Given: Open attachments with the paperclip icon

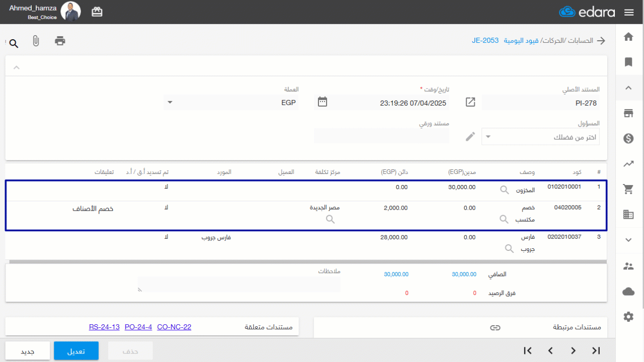Looking at the screenshot, I should click(x=36, y=41).
